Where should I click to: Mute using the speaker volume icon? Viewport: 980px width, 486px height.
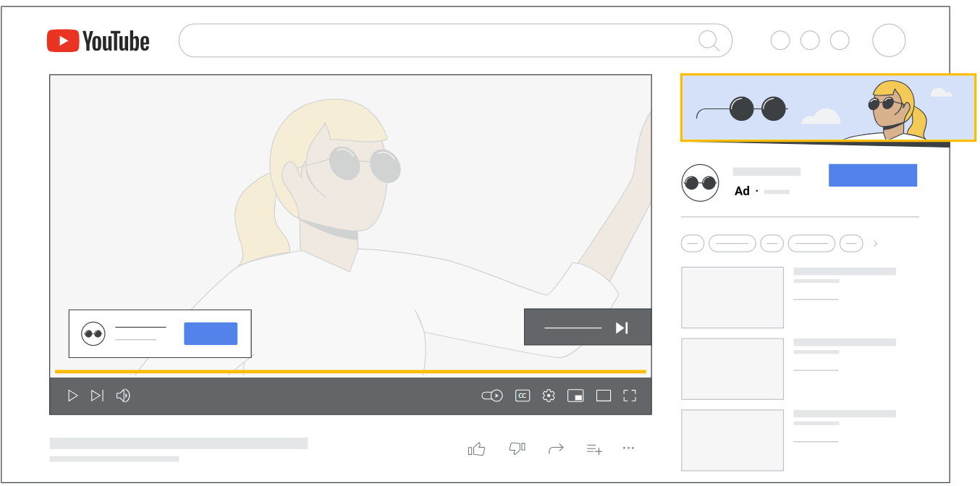coord(123,396)
